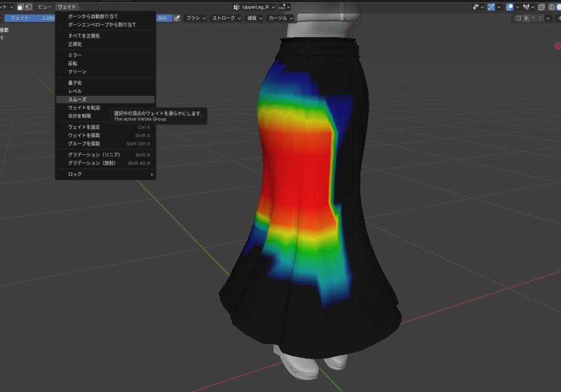561x392 pixels.
Task: Open the UpperLeg_R vertex group dropdown
Action: point(254,7)
